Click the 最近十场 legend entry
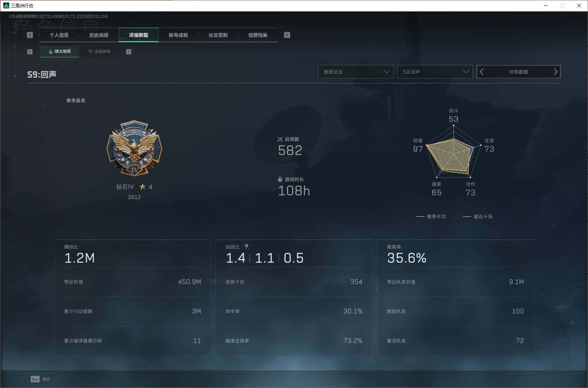The image size is (588, 388). 478,216
